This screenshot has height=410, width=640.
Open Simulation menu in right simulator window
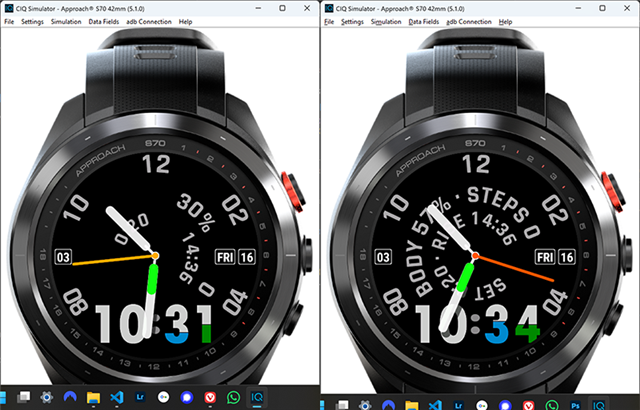[385, 22]
